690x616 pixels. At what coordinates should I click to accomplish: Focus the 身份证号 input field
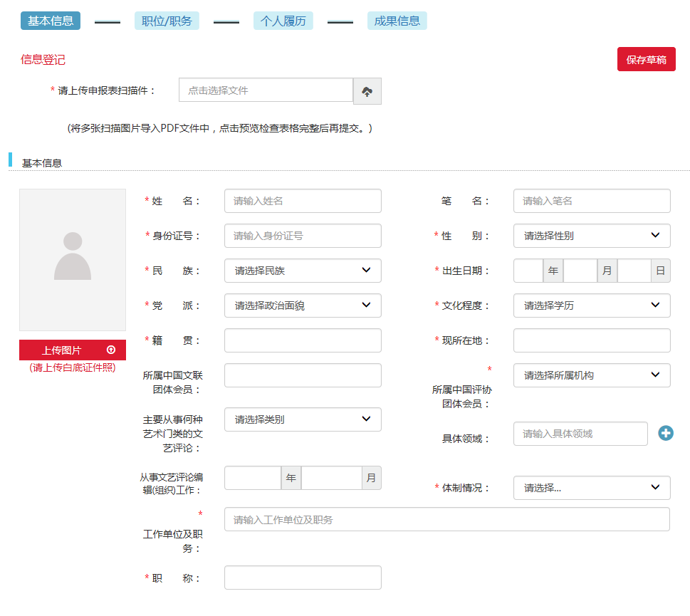[303, 236]
